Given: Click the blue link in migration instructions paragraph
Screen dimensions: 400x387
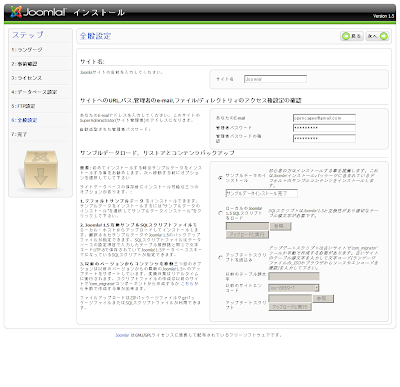Looking at the screenshot, I should point(187,284).
